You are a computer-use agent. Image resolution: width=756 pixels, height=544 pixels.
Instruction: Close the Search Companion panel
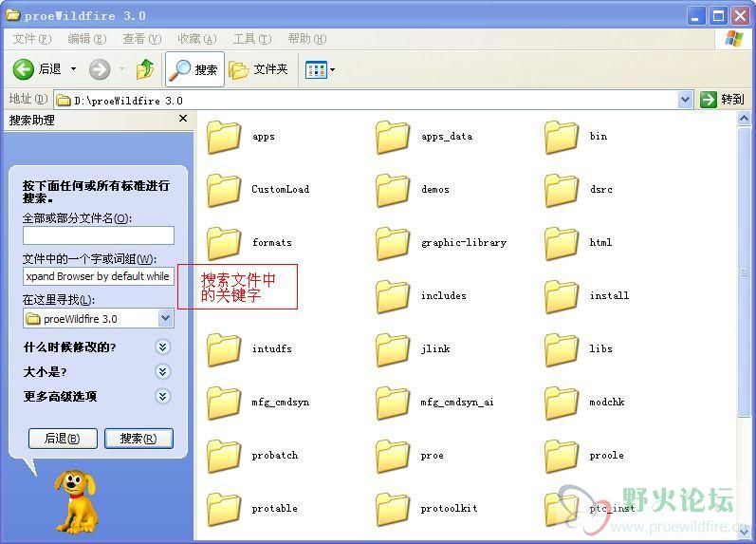pos(183,119)
